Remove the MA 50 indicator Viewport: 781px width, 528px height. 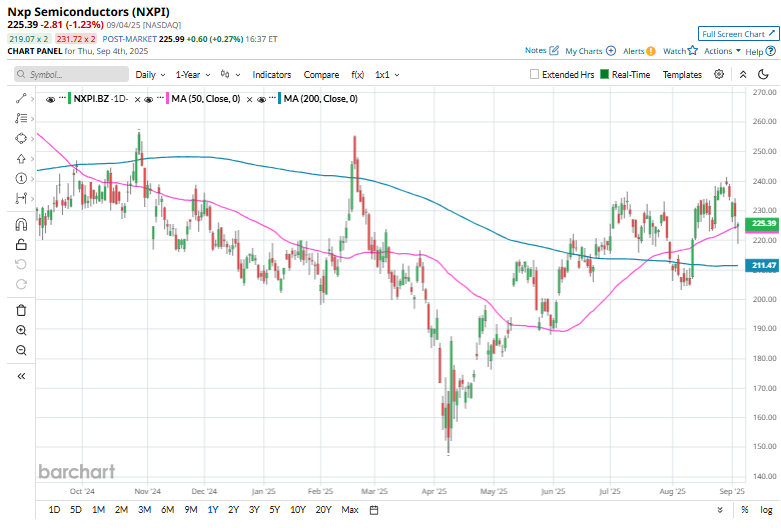pos(250,100)
